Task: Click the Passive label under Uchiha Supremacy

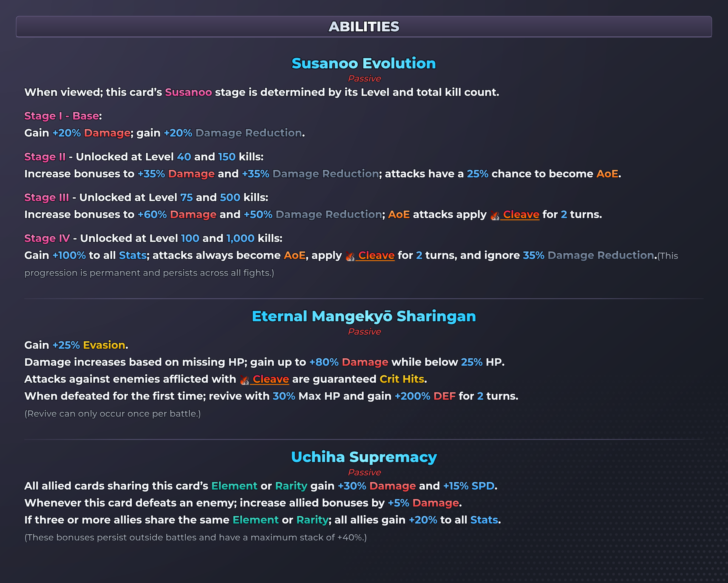Action: pos(364,472)
